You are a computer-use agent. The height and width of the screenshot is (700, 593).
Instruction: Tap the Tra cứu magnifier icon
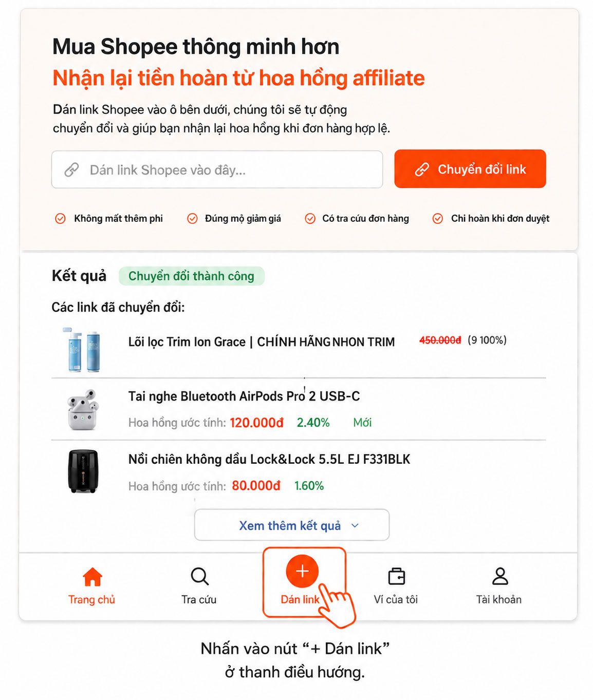click(x=199, y=576)
